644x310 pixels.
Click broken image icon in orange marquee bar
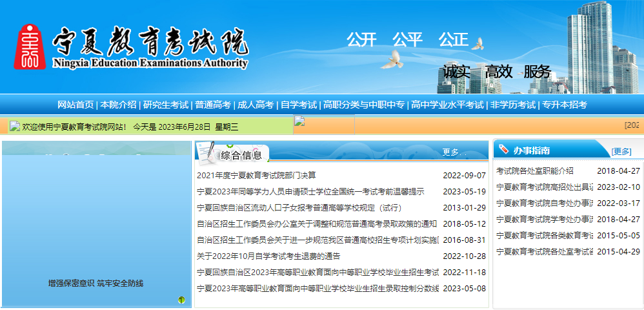[x=299, y=121]
